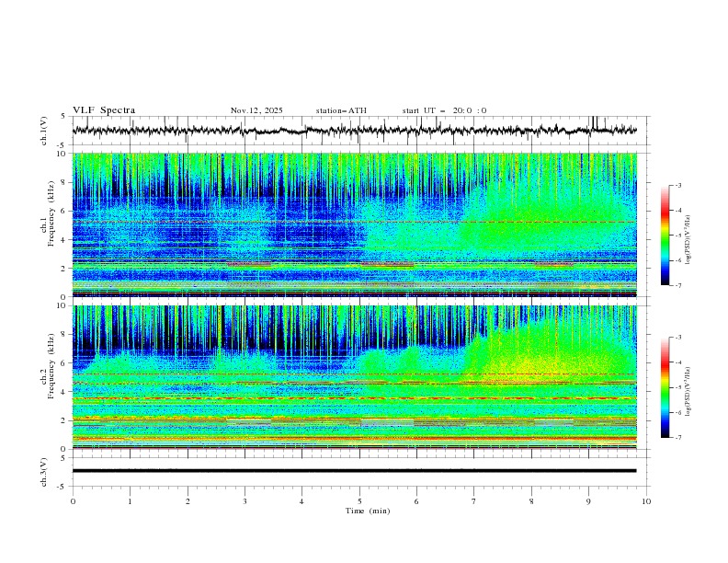Click inside the ch.2 spectrogram panel
Viewport: 728px width, 563px height.
point(354,377)
